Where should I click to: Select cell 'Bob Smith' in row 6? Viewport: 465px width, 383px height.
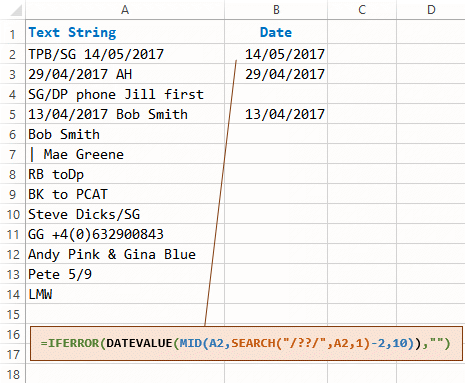coord(125,134)
